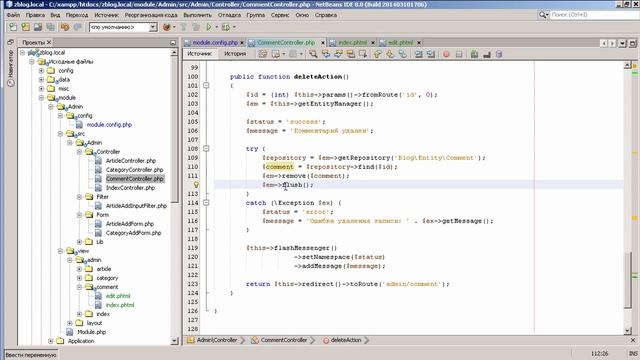This screenshot has width=640, height=360.
Task: Click the Undo toolbar icon
Action: coord(65,27)
